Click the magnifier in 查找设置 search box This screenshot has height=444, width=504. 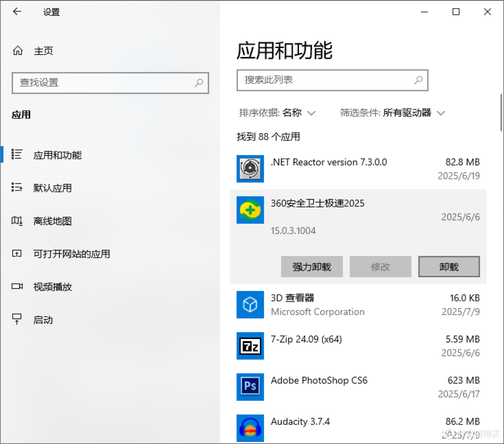coord(199,83)
